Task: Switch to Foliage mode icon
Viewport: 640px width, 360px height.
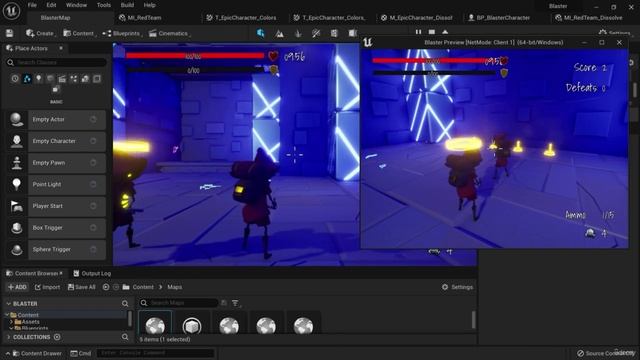Action: click(298, 33)
